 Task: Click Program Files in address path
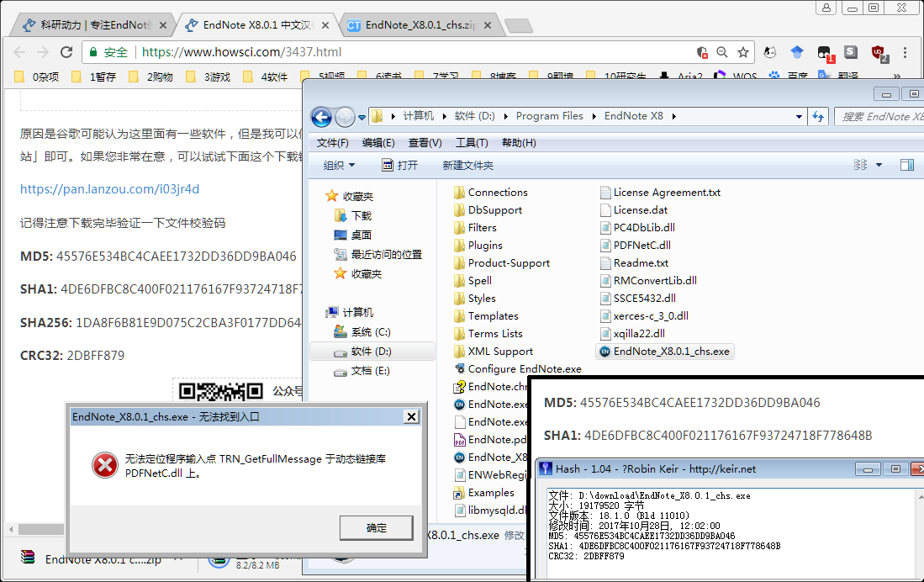point(549,116)
